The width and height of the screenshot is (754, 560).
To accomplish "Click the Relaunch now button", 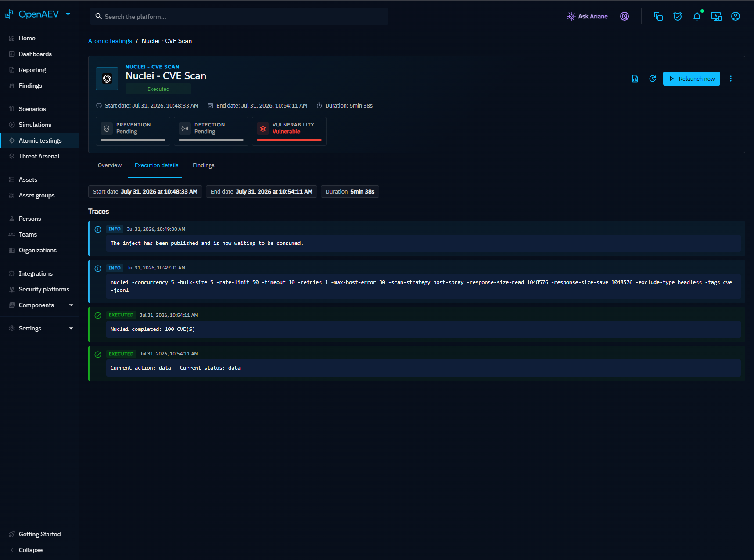I will coord(692,79).
